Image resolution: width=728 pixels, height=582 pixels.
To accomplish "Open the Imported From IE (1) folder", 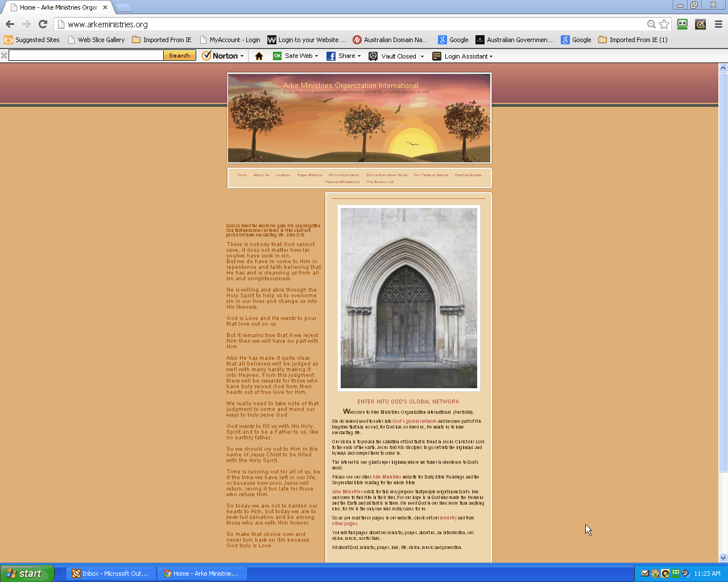I will click(x=633, y=40).
